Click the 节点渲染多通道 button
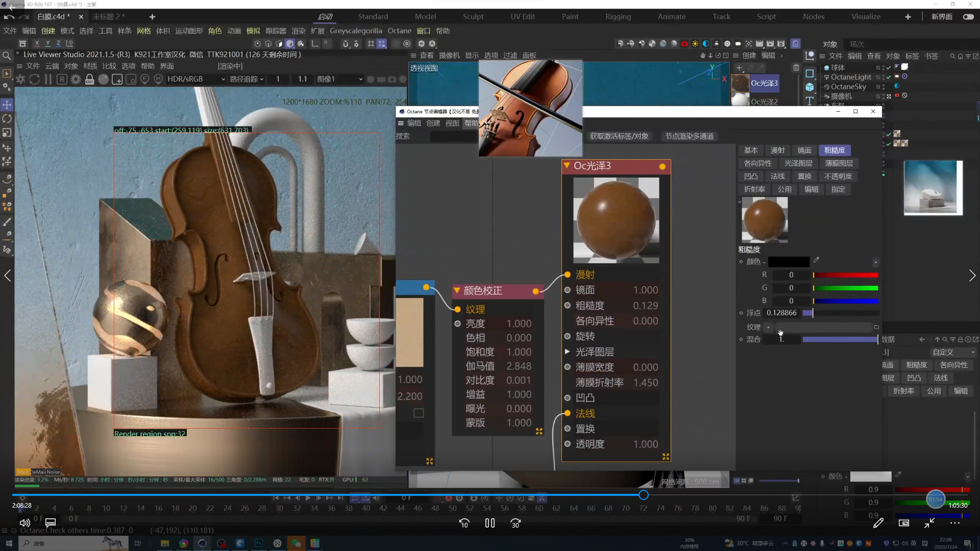The image size is (980, 551). click(689, 136)
